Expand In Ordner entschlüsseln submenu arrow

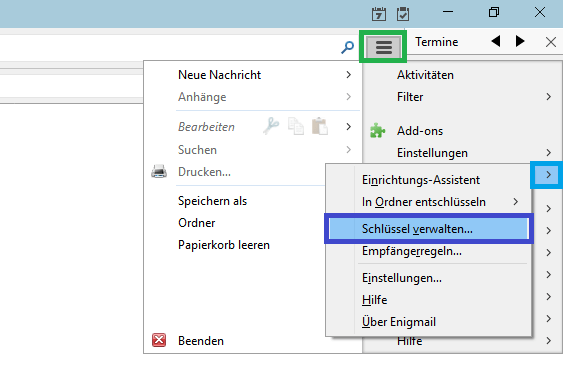pos(516,202)
